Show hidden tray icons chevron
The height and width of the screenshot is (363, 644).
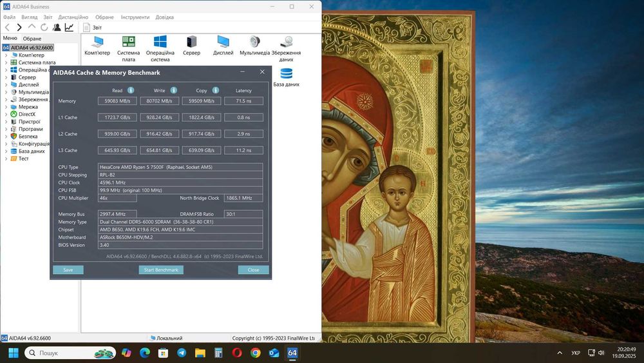[560, 353]
